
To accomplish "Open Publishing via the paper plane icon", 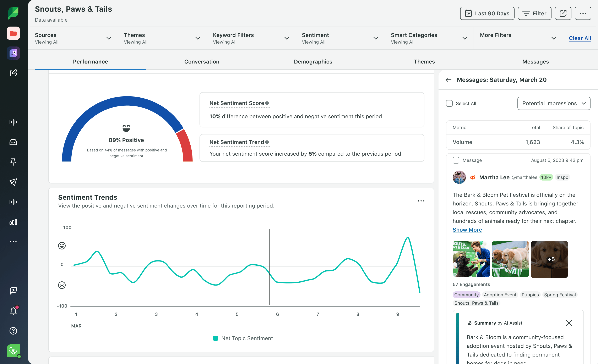I will click(x=13, y=182).
